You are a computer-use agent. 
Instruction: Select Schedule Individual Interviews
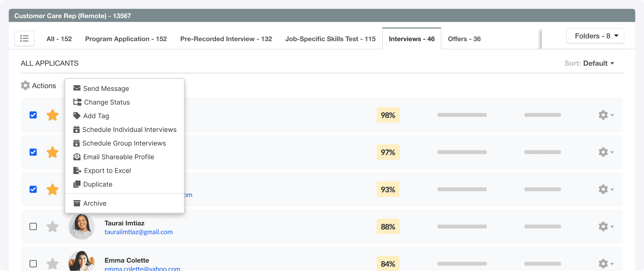tap(130, 129)
